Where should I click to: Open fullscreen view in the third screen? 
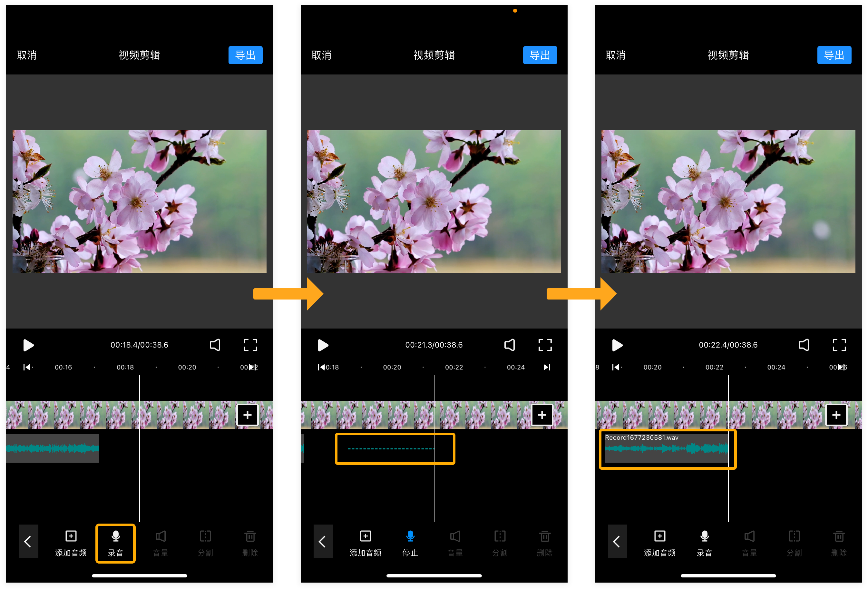point(839,345)
